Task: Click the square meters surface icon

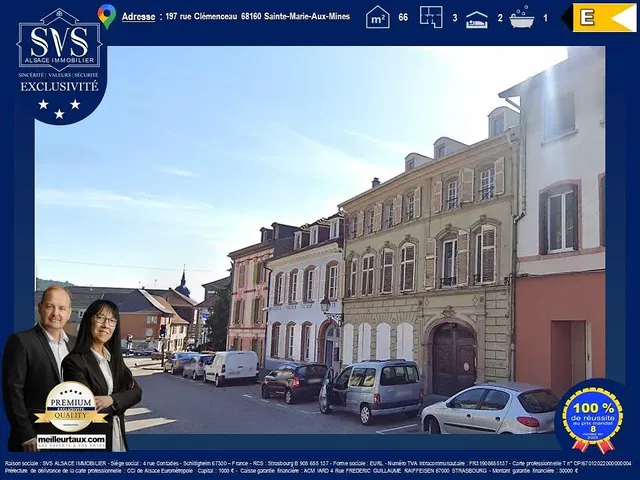Action: click(x=377, y=17)
